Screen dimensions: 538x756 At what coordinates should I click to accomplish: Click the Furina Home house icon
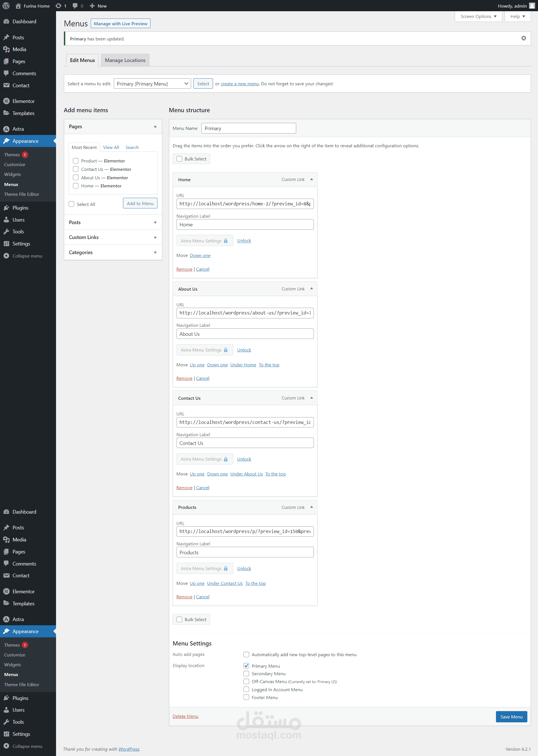click(18, 6)
